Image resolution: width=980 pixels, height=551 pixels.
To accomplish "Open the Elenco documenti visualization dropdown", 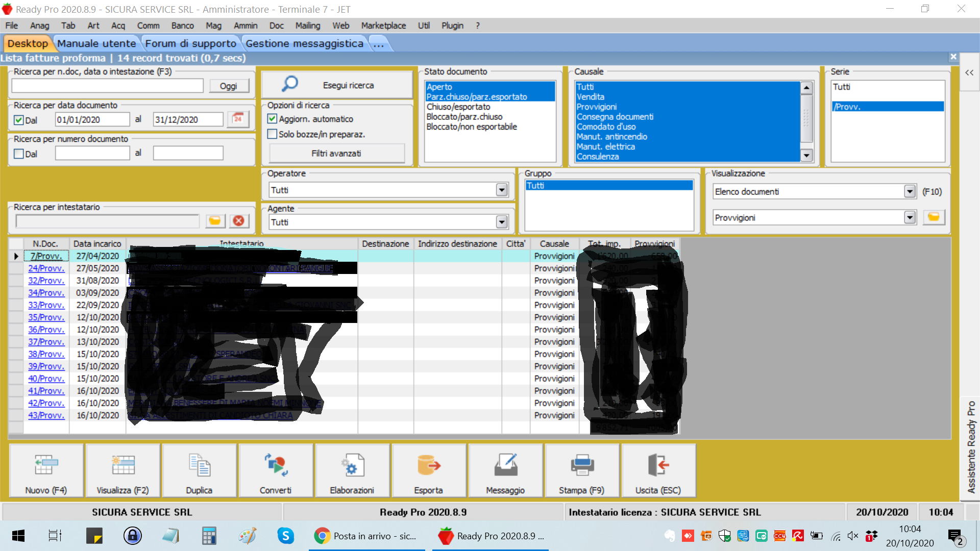I will coord(910,191).
